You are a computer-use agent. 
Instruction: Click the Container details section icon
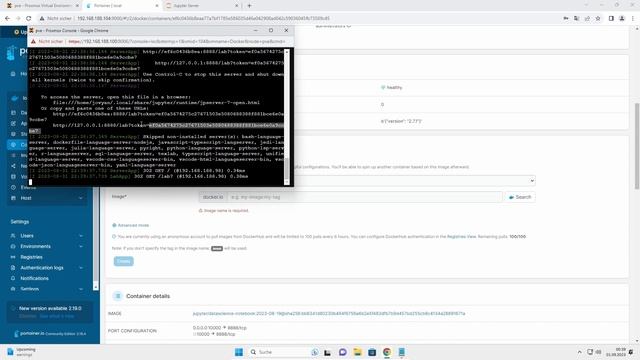[x=118, y=296]
